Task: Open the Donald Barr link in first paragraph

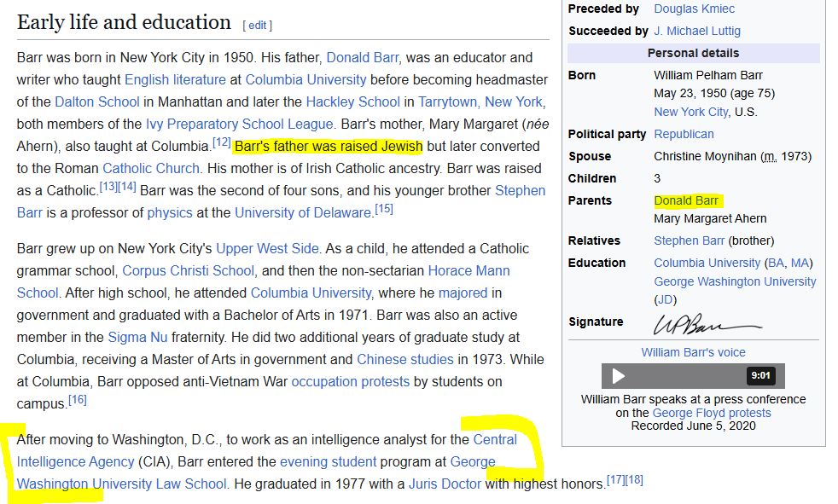Action: click(x=363, y=57)
